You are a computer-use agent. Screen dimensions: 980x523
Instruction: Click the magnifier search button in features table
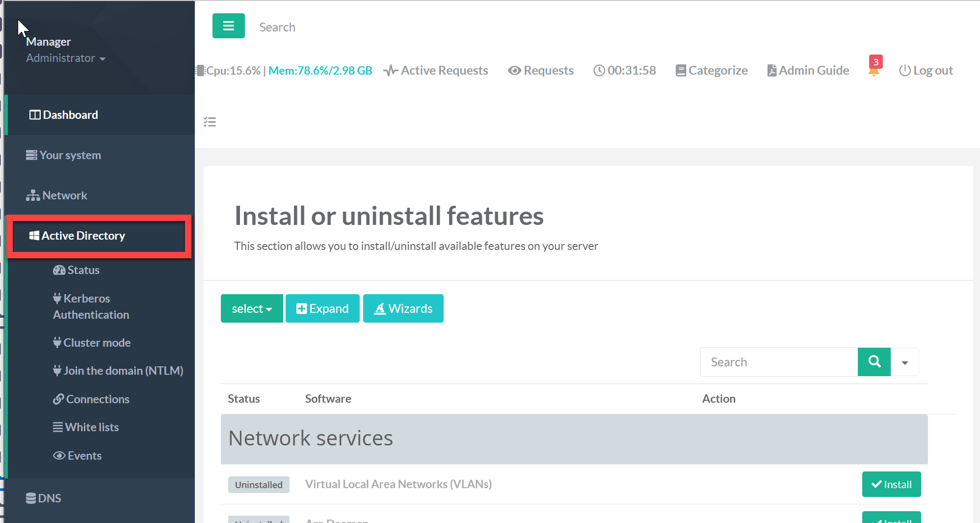pyautogui.click(x=874, y=362)
